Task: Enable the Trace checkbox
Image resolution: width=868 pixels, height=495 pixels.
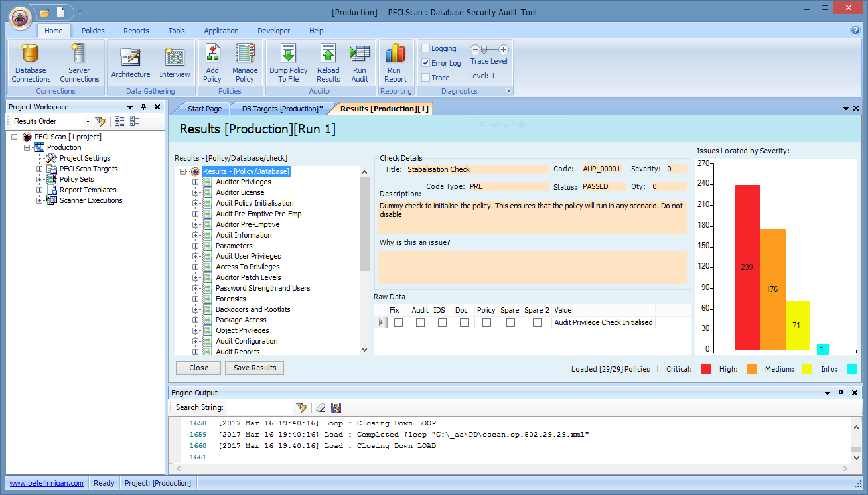Action: [426, 78]
